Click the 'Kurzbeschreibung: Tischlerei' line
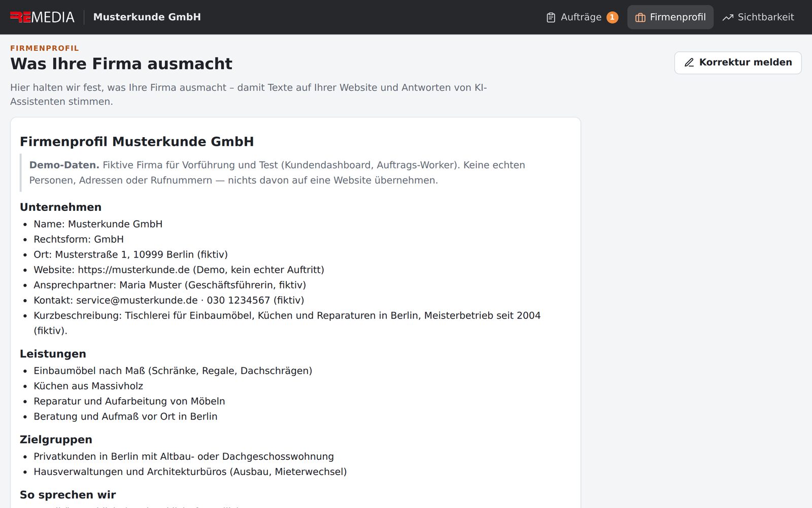The image size is (812, 508). pos(287,323)
